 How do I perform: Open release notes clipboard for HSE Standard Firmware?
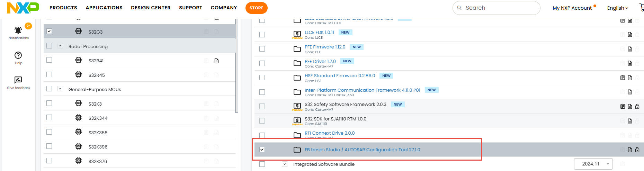coord(623,78)
